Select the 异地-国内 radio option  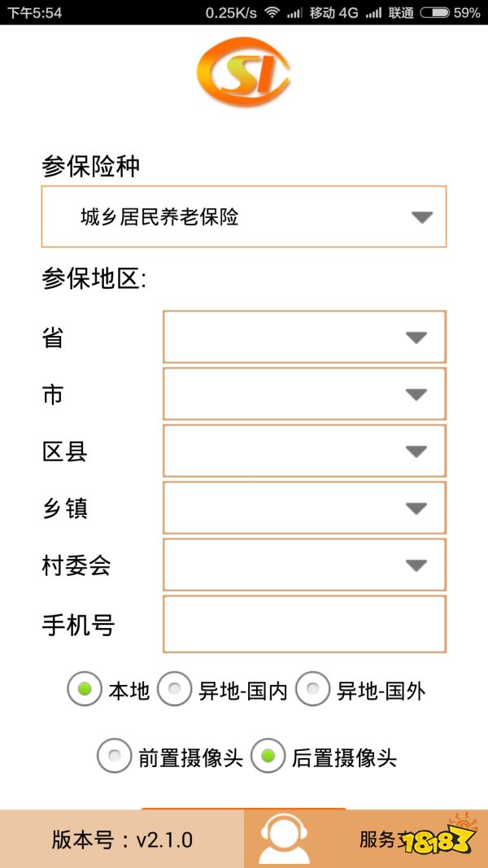(174, 690)
